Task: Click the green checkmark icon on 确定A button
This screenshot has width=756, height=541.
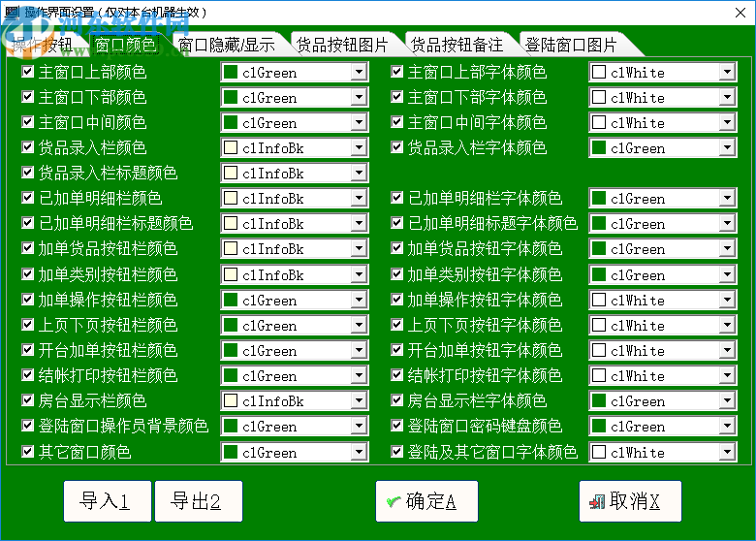Action: [394, 502]
